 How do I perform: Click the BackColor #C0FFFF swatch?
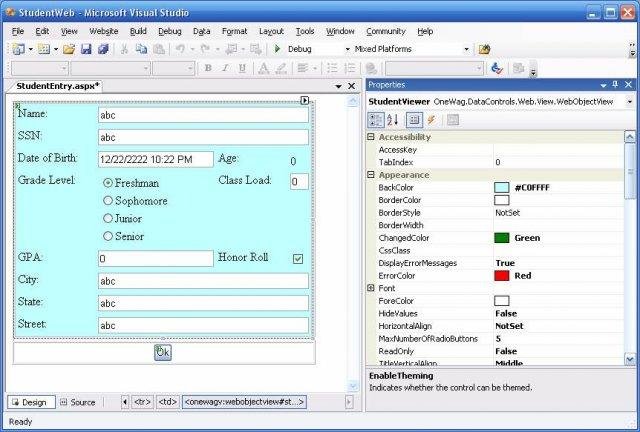pyautogui.click(x=502, y=187)
